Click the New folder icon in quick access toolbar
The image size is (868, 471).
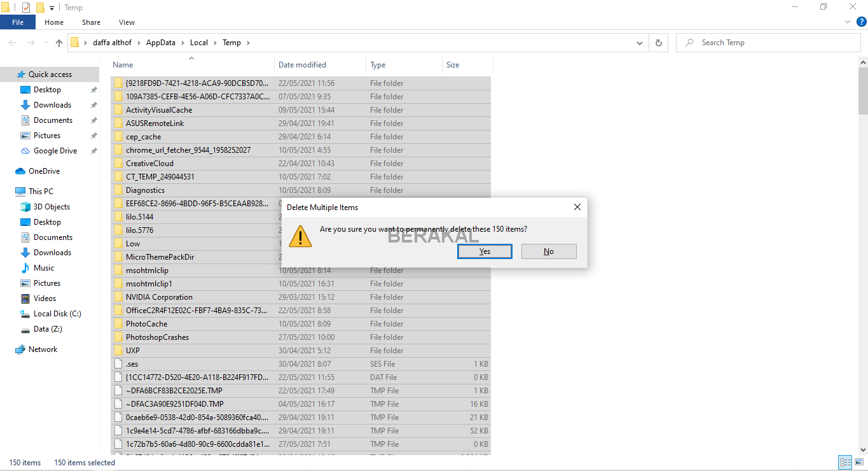[39, 7]
